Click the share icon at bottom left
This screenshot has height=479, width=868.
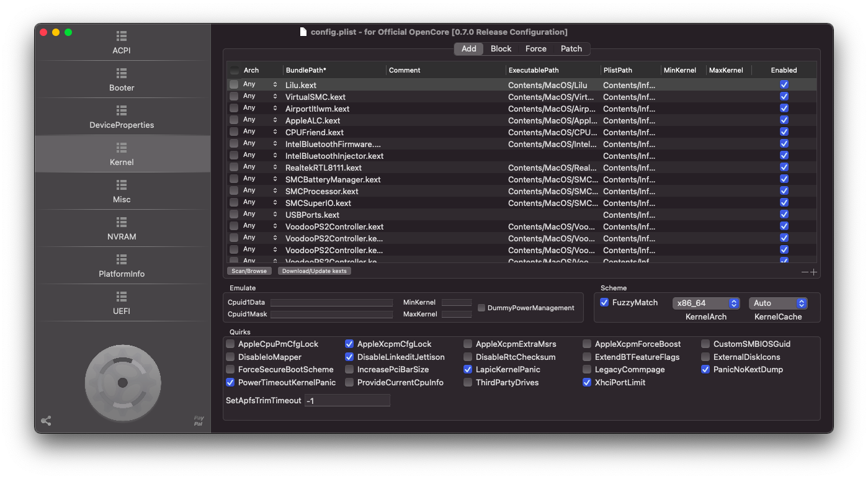click(x=46, y=421)
